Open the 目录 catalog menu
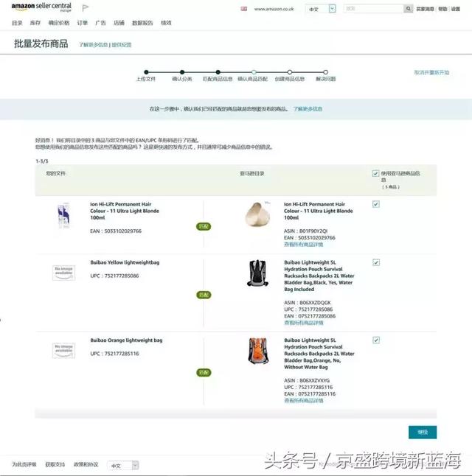472x476 pixels. click(17, 23)
